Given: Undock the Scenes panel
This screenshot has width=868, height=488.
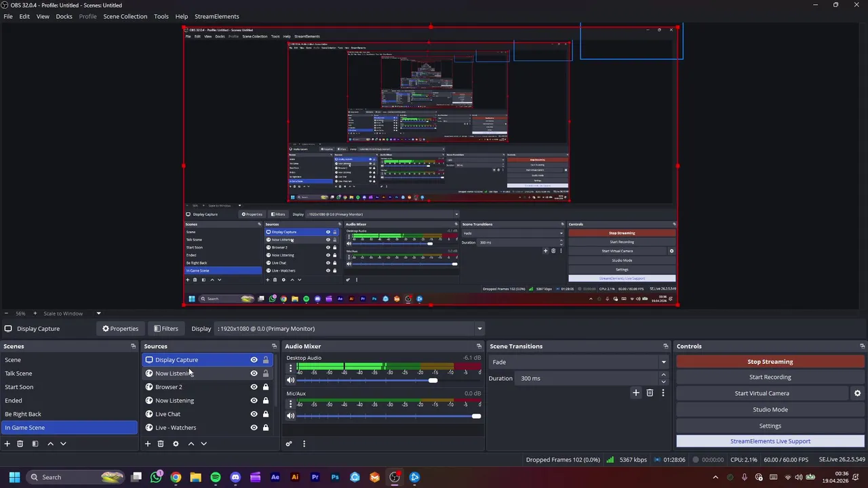Looking at the screenshot, I should pyautogui.click(x=133, y=346).
